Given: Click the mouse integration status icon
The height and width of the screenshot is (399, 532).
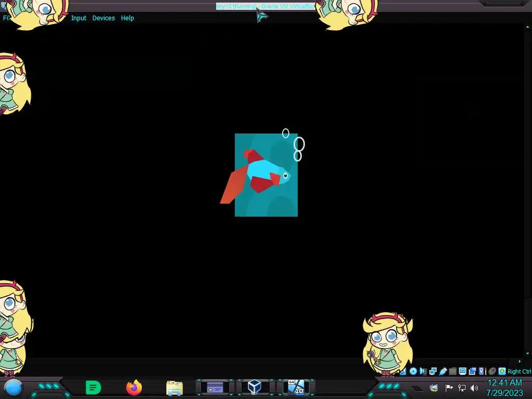Looking at the screenshot, I should (492, 371).
